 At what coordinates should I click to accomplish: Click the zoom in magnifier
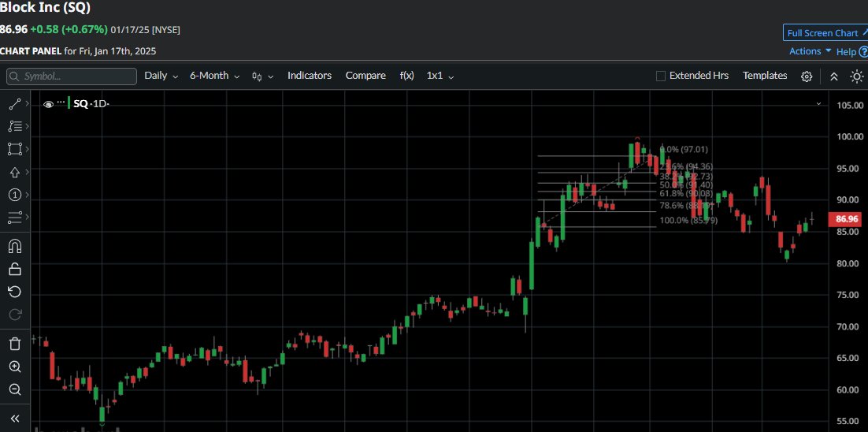pos(15,367)
